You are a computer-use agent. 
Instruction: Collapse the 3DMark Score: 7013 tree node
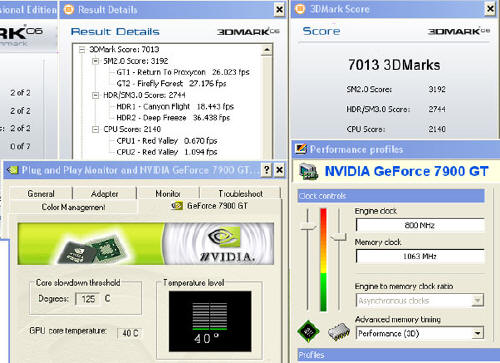[x=82, y=50]
